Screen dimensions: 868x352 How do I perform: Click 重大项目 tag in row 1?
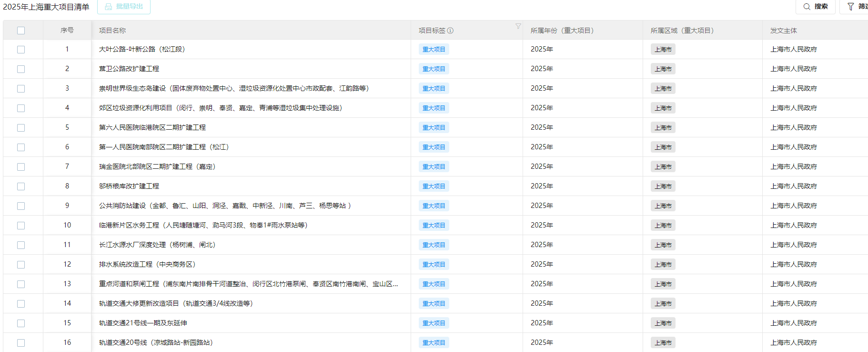pos(434,50)
